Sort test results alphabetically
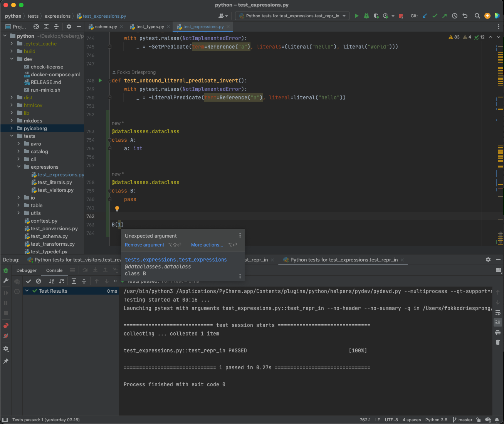Viewport: 504px width, 424px height. coord(51,281)
